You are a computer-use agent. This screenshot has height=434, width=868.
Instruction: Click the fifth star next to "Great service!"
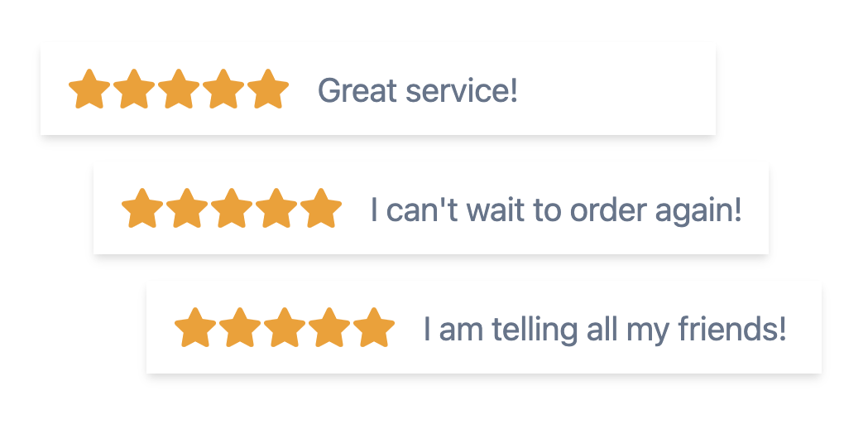[x=268, y=89]
